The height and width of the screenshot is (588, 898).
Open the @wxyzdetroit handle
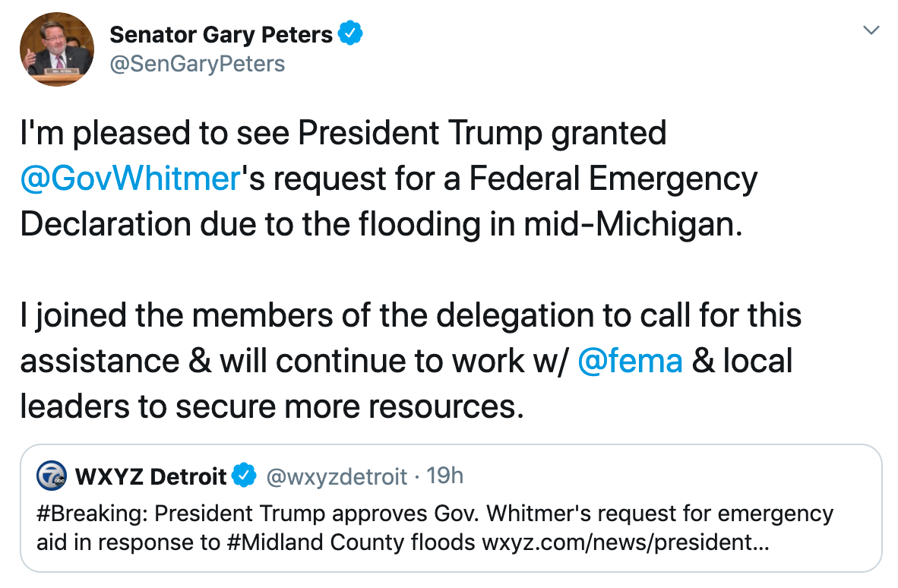[x=337, y=477]
